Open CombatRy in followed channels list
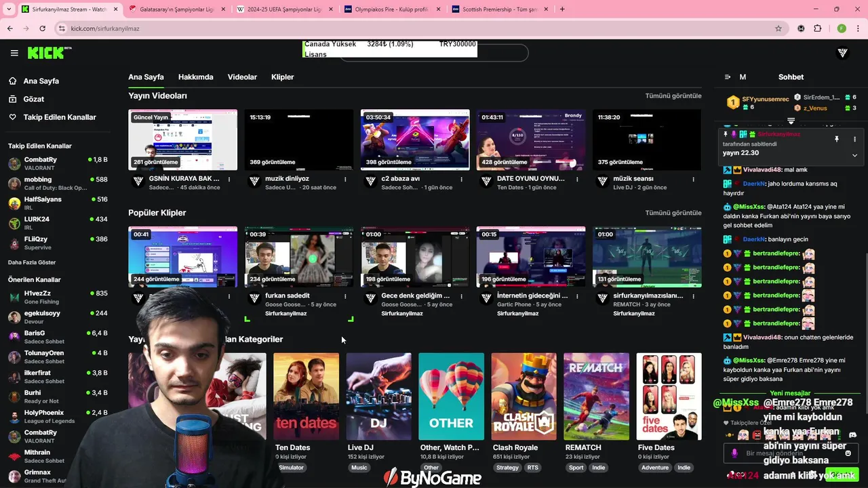This screenshot has height=488, width=868. (x=58, y=163)
